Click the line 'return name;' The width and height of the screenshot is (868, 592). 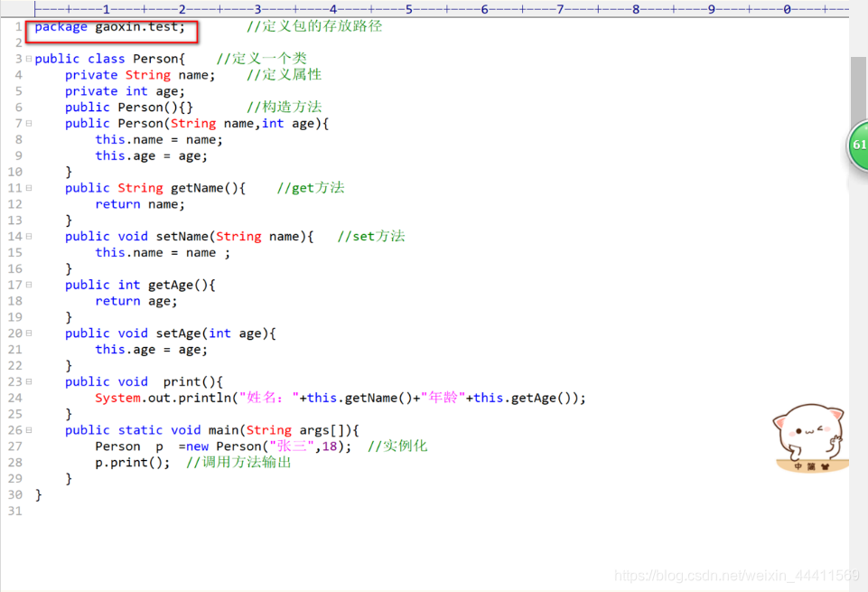pos(140,204)
